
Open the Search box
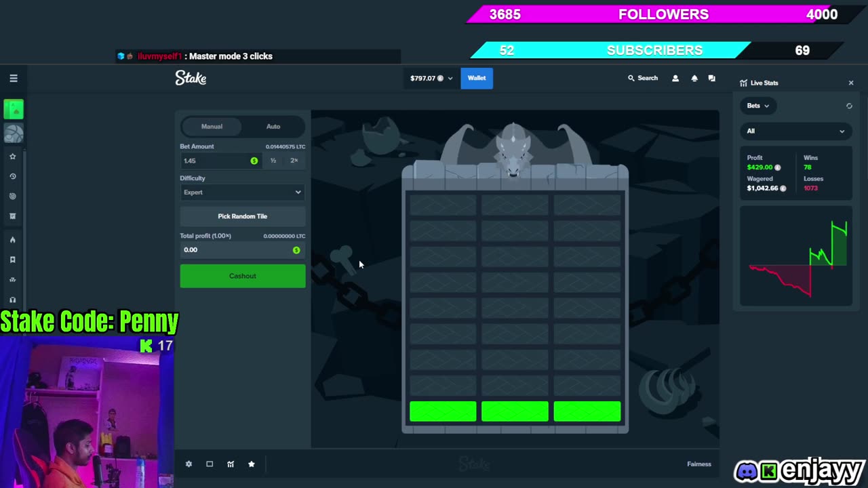[x=643, y=79]
